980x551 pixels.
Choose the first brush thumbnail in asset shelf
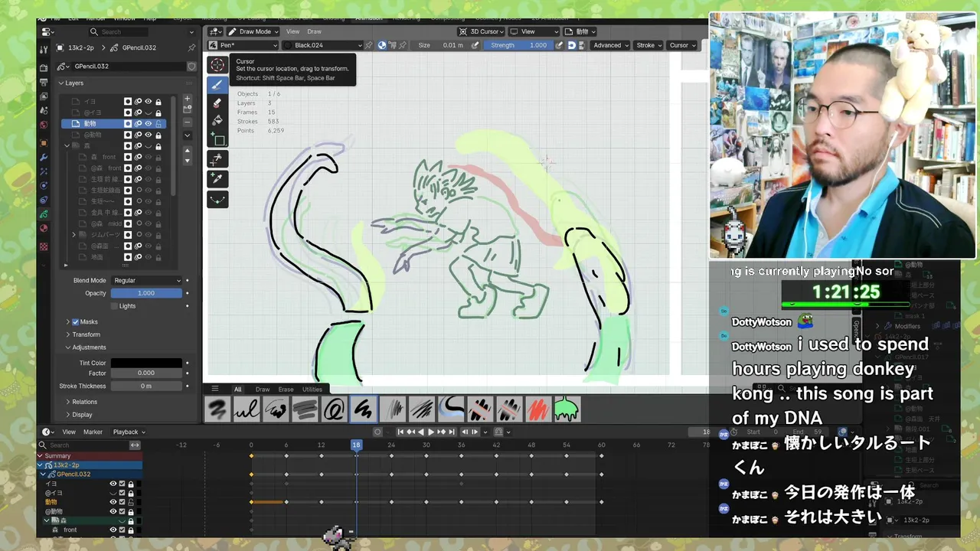217,409
